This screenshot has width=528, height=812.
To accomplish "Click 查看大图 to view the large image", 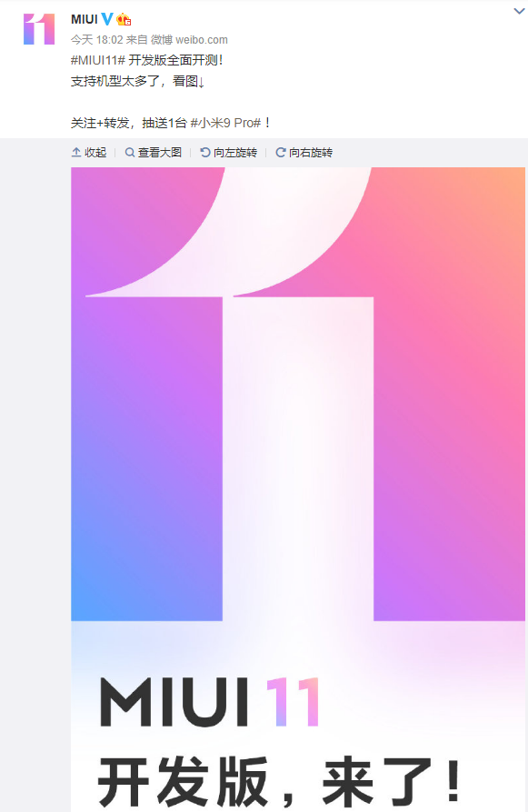I will [x=154, y=152].
